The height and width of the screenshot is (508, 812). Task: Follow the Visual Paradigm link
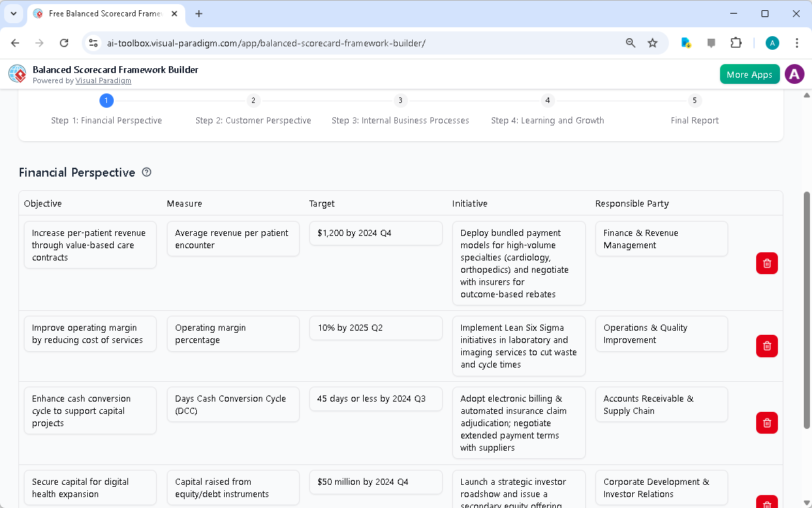[x=104, y=80]
